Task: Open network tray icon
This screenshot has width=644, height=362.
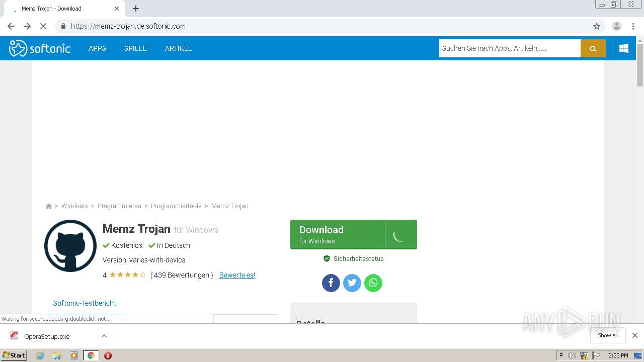Action: (x=584, y=355)
